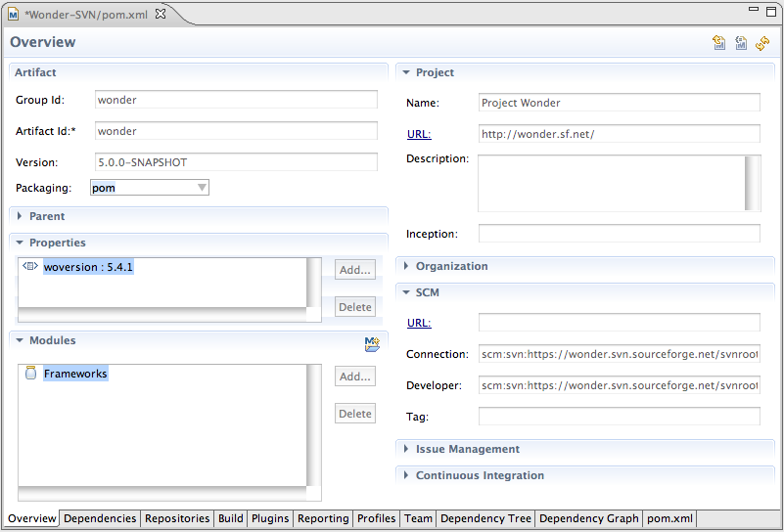The height and width of the screenshot is (532, 784).
Task: Switch to the Reporting tab
Action: click(x=323, y=518)
